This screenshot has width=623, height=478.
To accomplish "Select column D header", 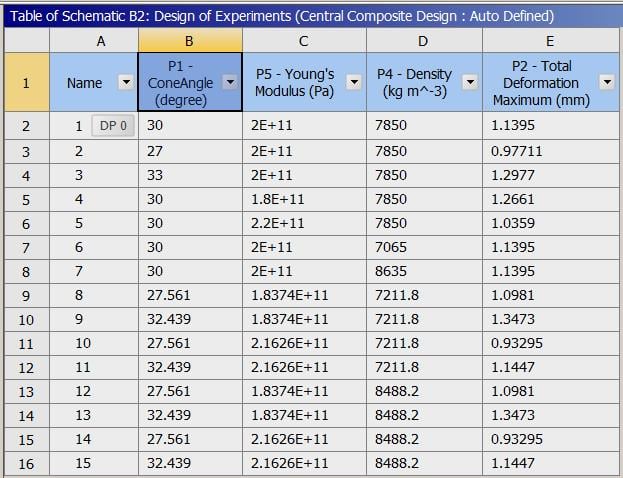I will (x=424, y=41).
